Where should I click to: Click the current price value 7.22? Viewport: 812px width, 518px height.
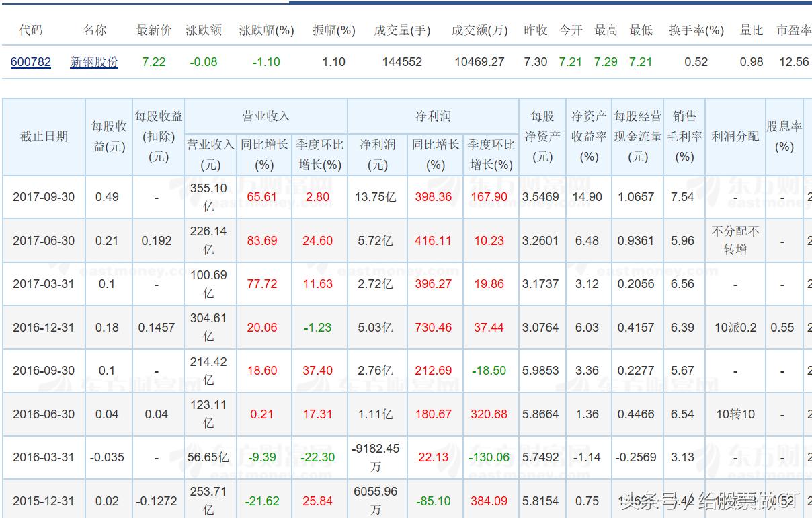(153, 61)
